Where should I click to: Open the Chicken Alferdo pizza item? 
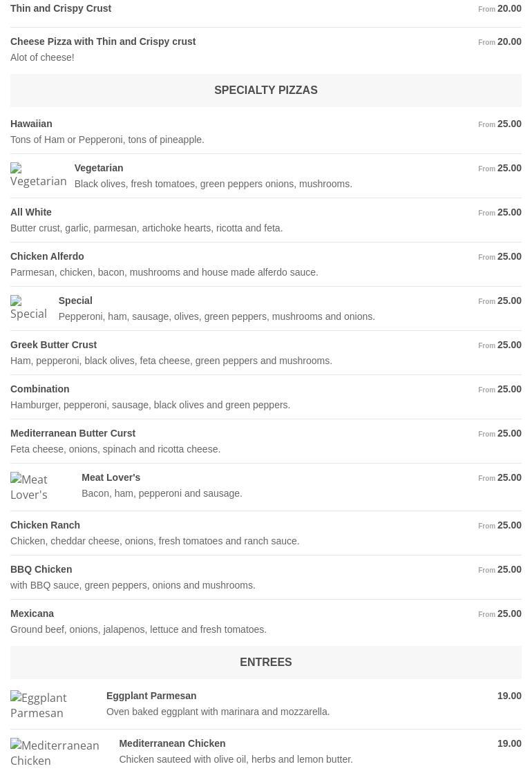coord(47,256)
